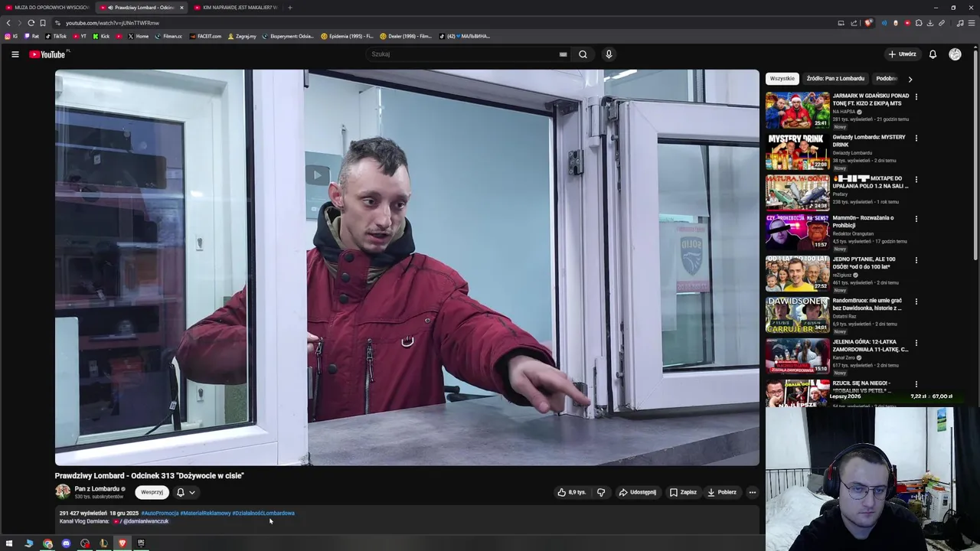Open a new browser tab
This screenshot has height=551, width=980.
click(x=289, y=8)
